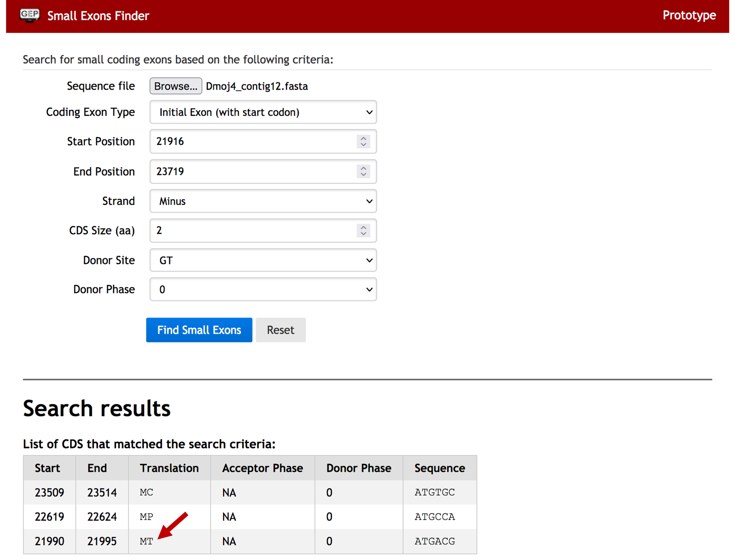Focus the CDS Size (aa) input field
Screen dimensions: 735x560
pyautogui.click(x=263, y=230)
